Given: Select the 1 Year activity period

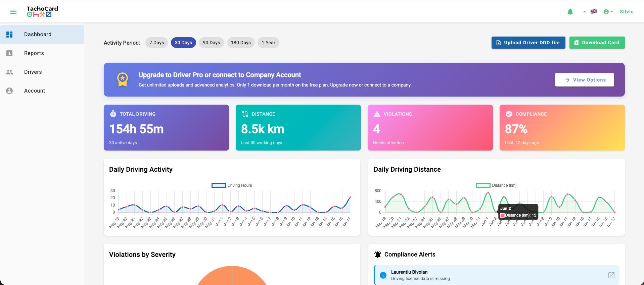Looking at the screenshot, I should 268,43.
